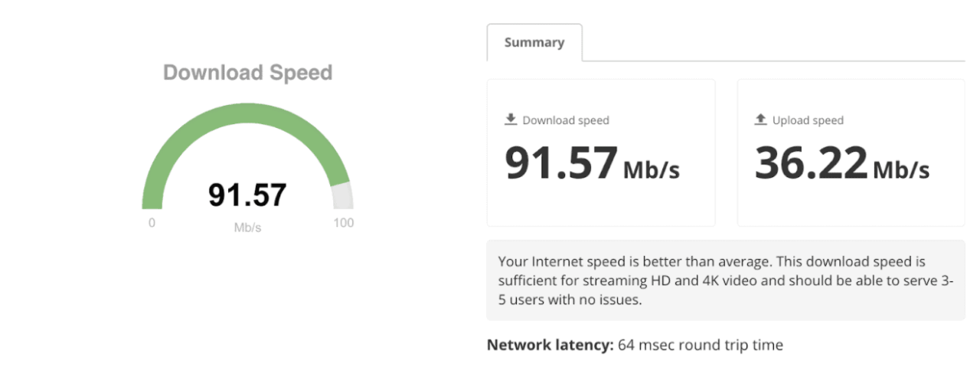Click the Mb/s unit under the gauge
Viewport: 980px width, 384px height.
(x=247, y=228)
